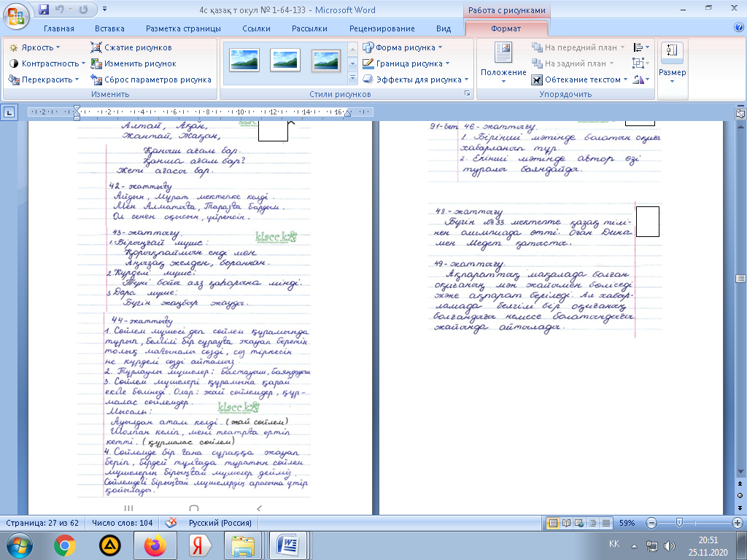Image resolution: width=747 pixels, height=560 pixels.
Task: Open Yandex browser from the taskbar
Action: pyautogui.click(x=196, y=545)
